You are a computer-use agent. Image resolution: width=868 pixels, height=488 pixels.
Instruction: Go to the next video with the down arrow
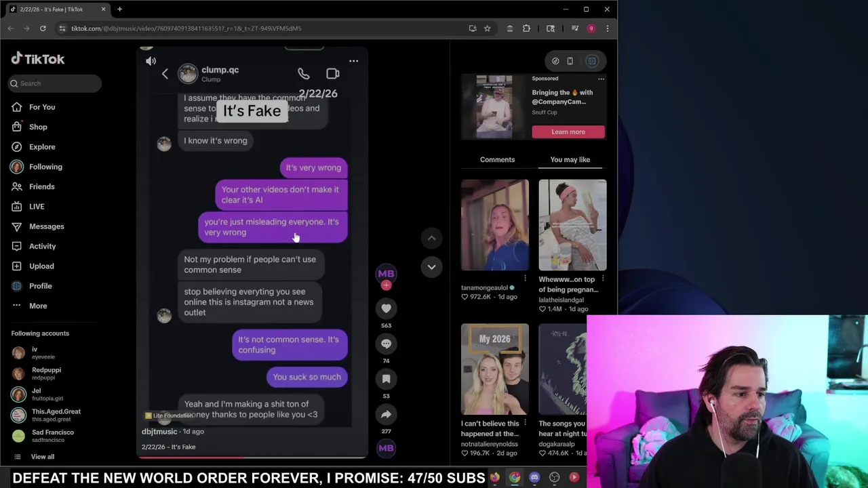pos(431,266)
